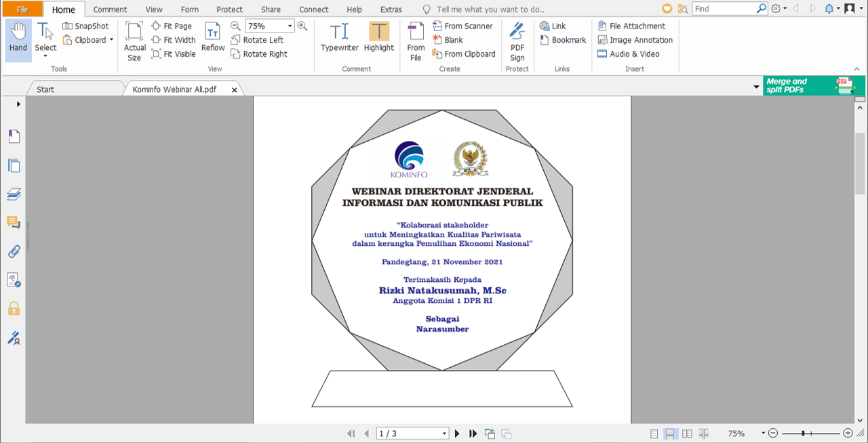Open the File menu

pyautogui.click(x=22, y=9)
